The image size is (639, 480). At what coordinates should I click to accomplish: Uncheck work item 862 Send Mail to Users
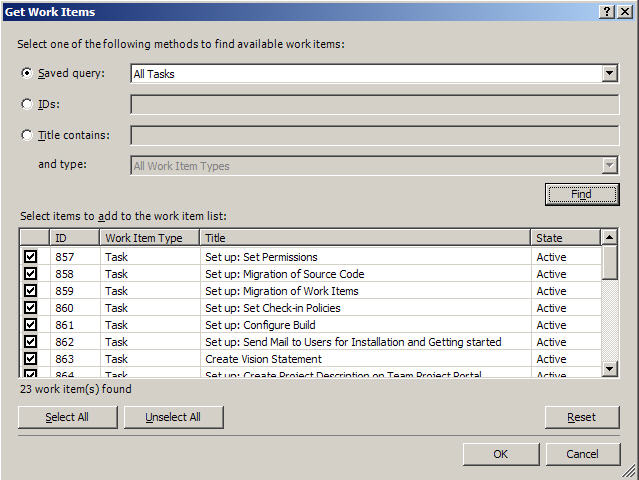click(x=31, y=342)
